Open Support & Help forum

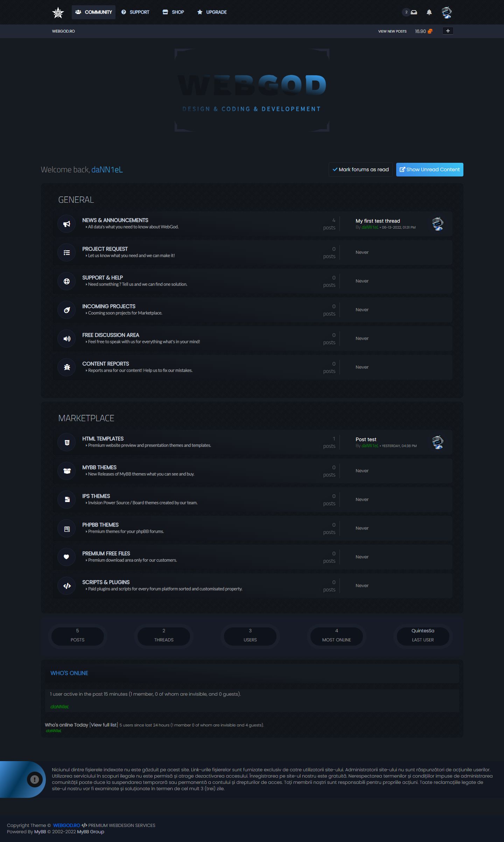click(x=103, y=278)
